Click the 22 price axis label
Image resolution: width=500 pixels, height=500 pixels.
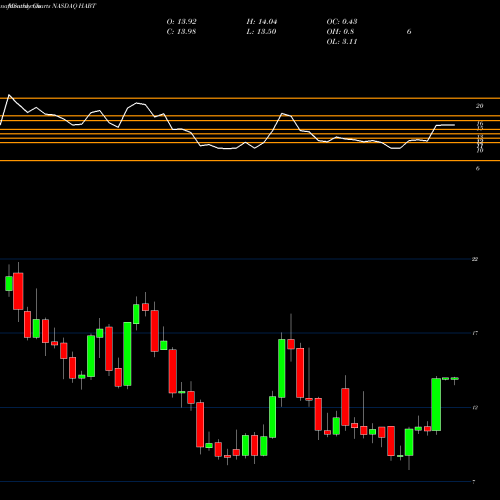tap(475, 259)
